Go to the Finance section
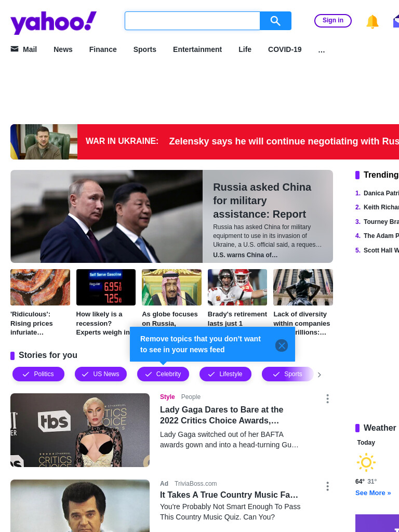399x532 pixels. tap(103, 49)
